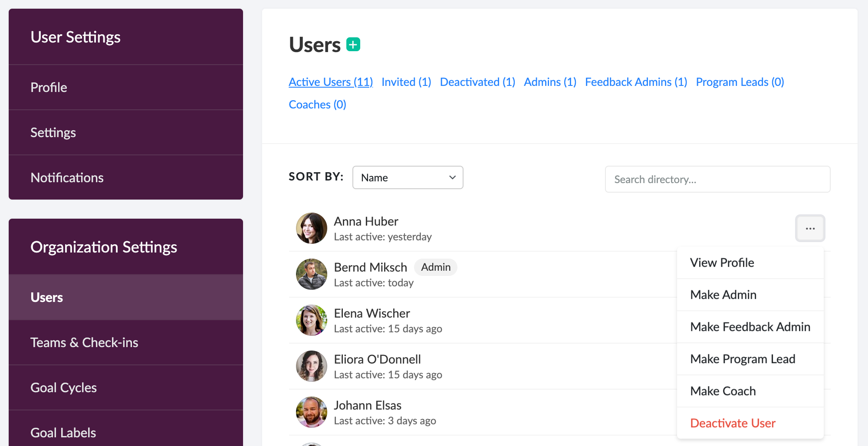Click the 'Last active: today' text
The height and width of the screenshot is (446, 868).
coord(374,283)
